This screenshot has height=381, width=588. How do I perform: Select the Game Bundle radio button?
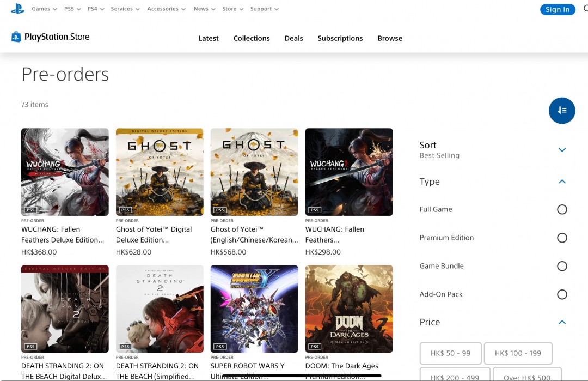click(x=562, y=266)
